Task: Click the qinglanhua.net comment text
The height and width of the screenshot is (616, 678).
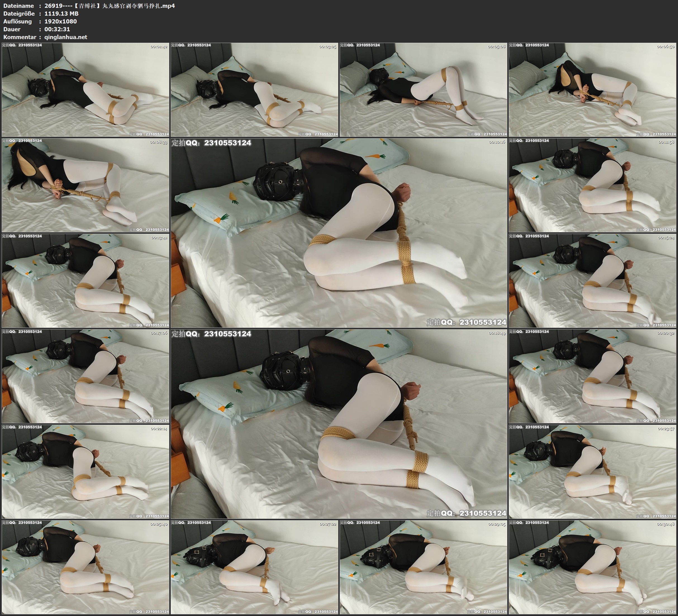Action: pos(66,37)
